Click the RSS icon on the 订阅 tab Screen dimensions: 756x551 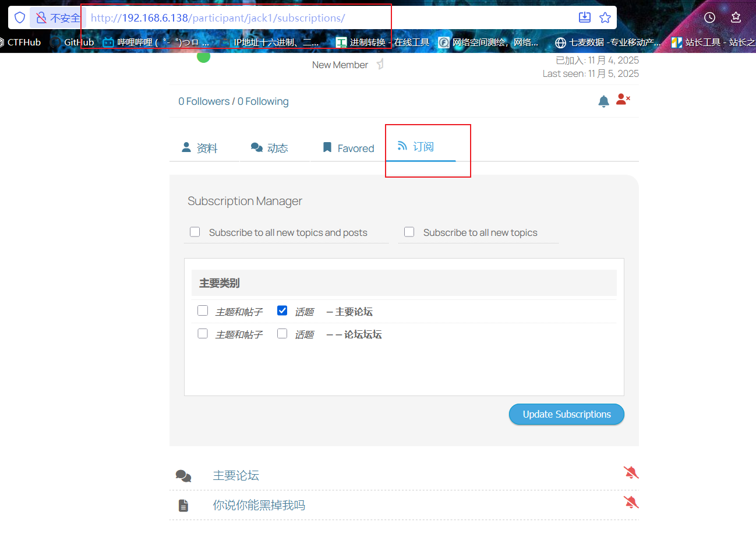click(x=402, y=146)
